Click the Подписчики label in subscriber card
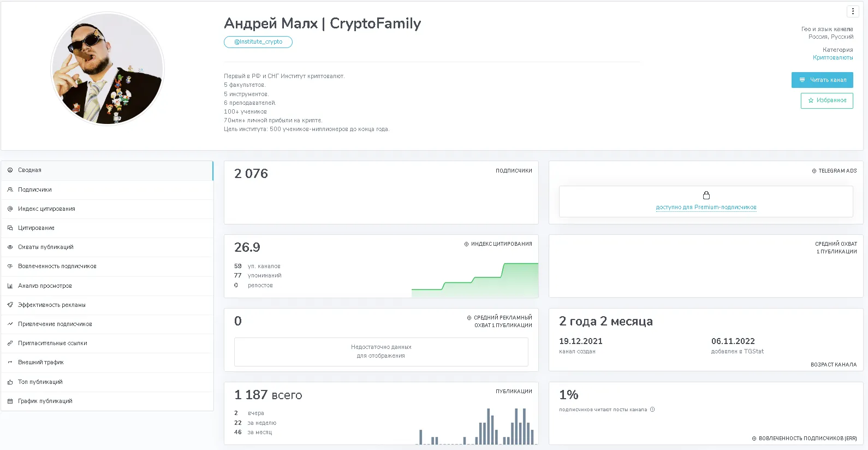The image size is (868, 450). 514,171
